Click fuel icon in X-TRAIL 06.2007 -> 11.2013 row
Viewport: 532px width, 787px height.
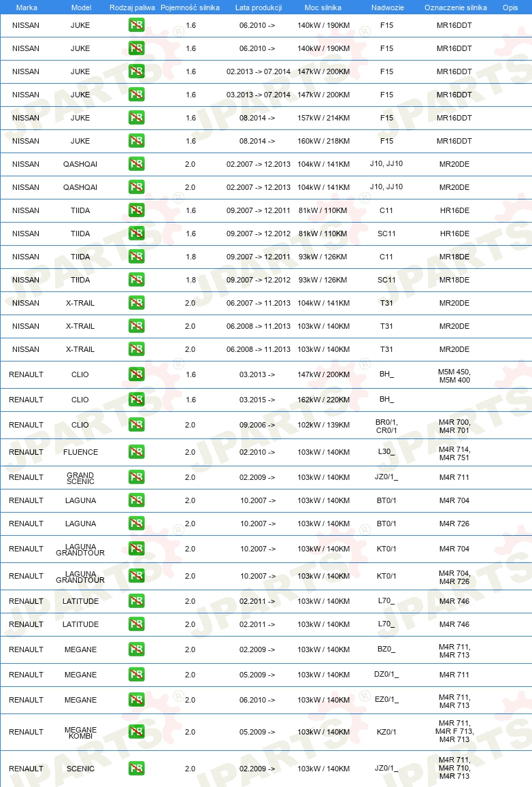tap(136, 302)
